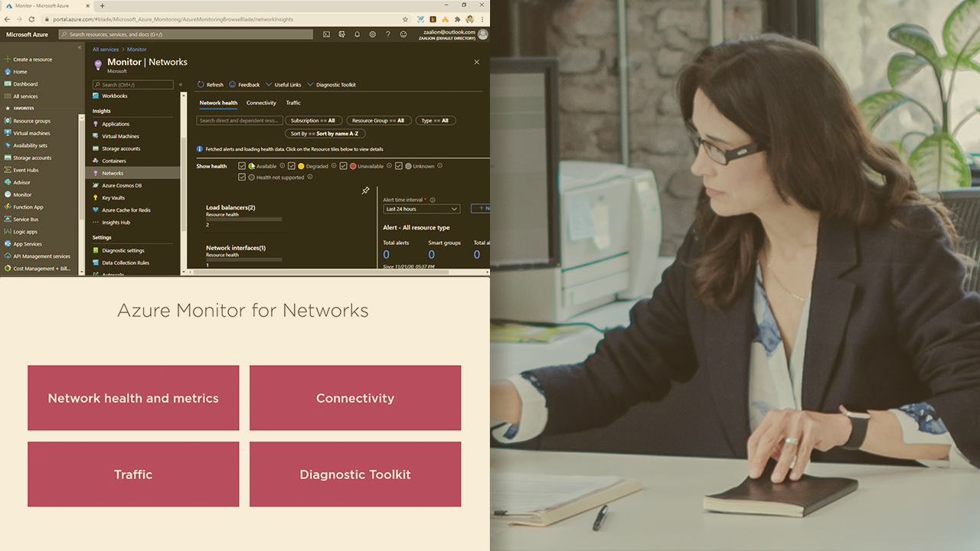Open portal settings gear icon

coord(372,34)
